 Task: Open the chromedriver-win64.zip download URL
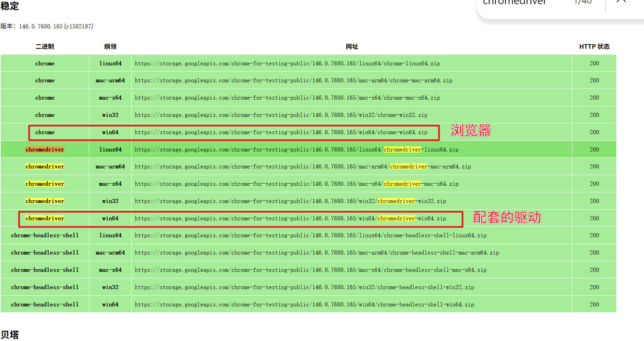pos(290,219)
